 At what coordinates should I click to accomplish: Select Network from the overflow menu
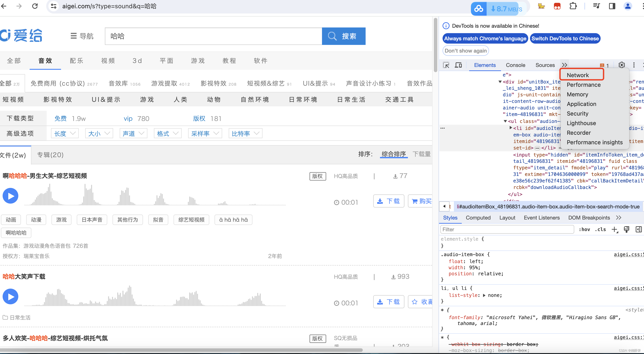tap(578, 75)
